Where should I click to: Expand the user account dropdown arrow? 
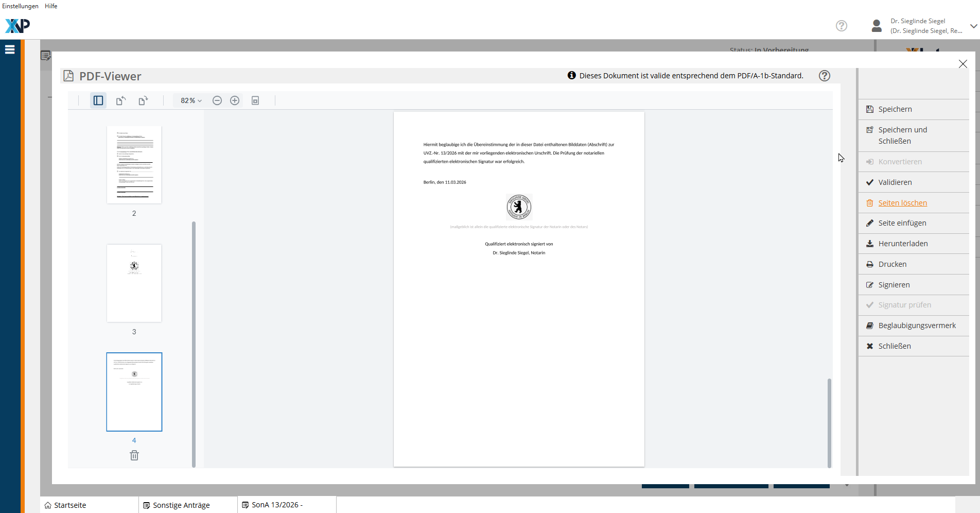pyautogui.click(x=973, y=26)
